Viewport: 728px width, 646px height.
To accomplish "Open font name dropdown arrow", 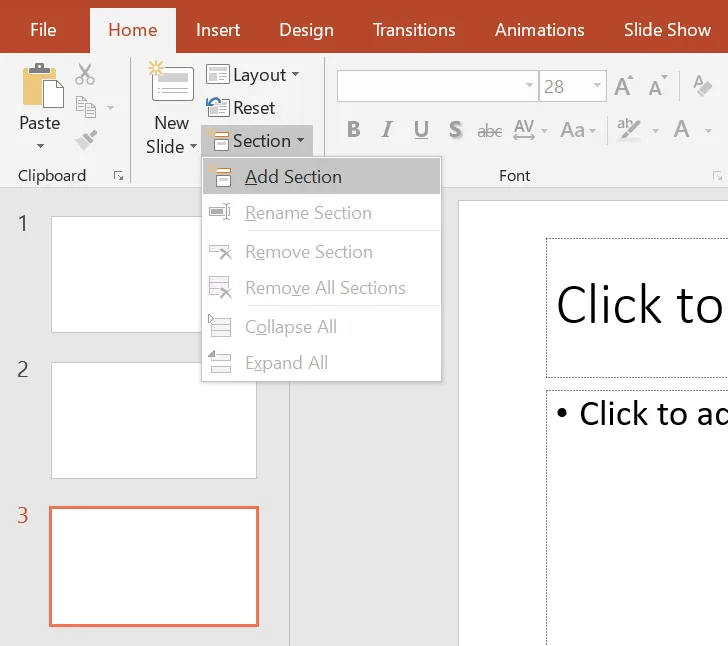I will tap(529, 86).
